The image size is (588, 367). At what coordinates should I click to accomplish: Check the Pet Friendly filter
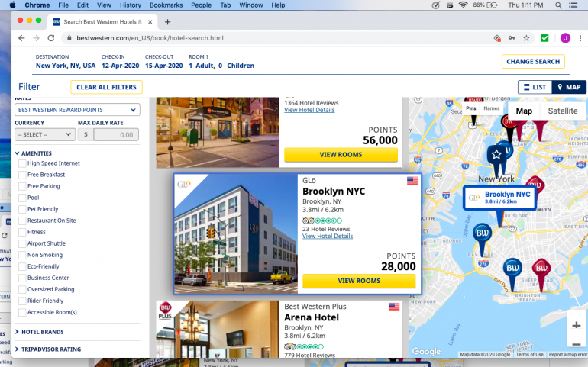22,209
